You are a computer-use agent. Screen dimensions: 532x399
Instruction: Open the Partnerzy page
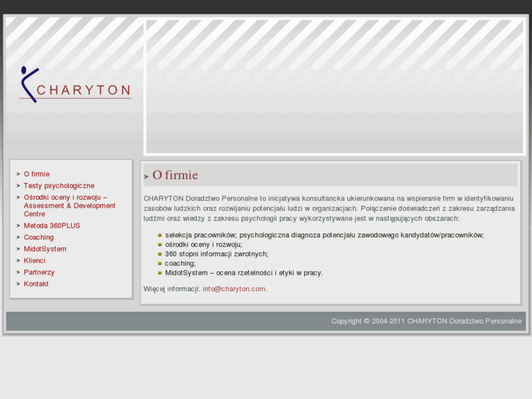(x=39, y=272)
